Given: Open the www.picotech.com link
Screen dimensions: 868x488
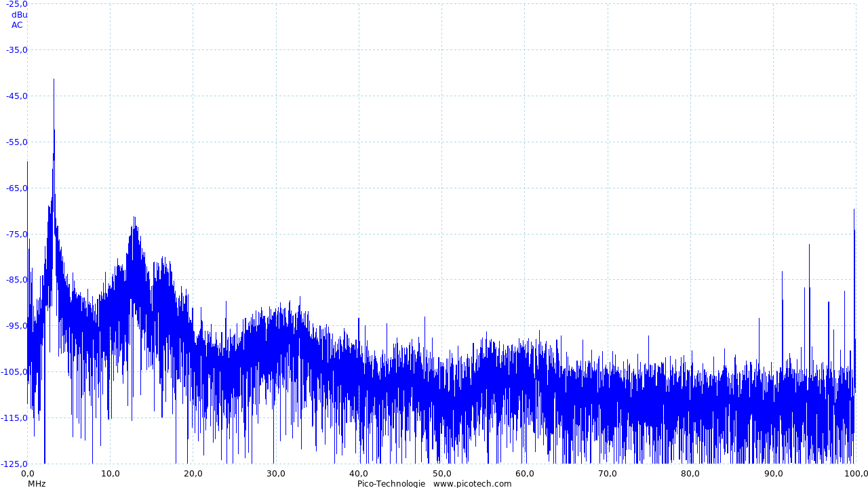Looking at the screenshot, I should [x=473, y=483].
